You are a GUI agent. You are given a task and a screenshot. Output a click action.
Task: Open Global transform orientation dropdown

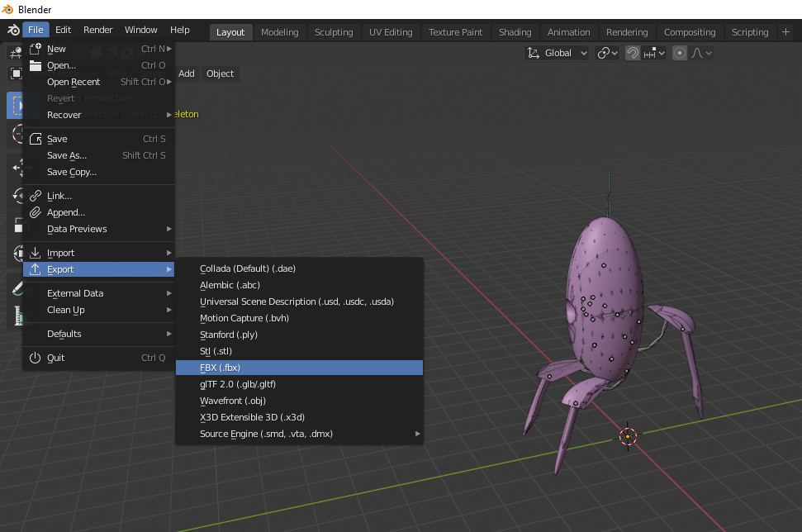557,53
